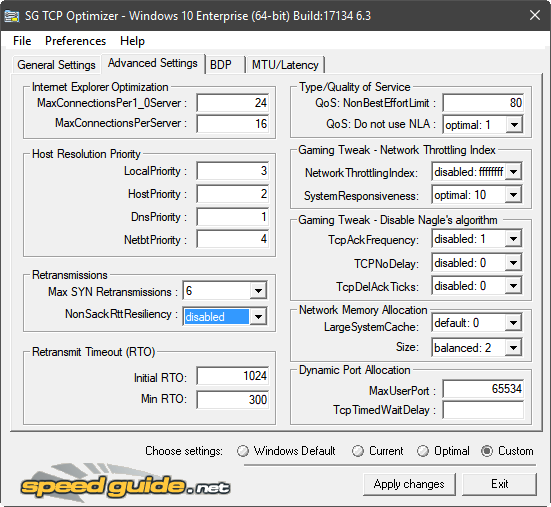Image resolution: width=551 pixels, height=507 pixels.
Task: Click the 'Choose settings:' label
Action: [184, 451]
